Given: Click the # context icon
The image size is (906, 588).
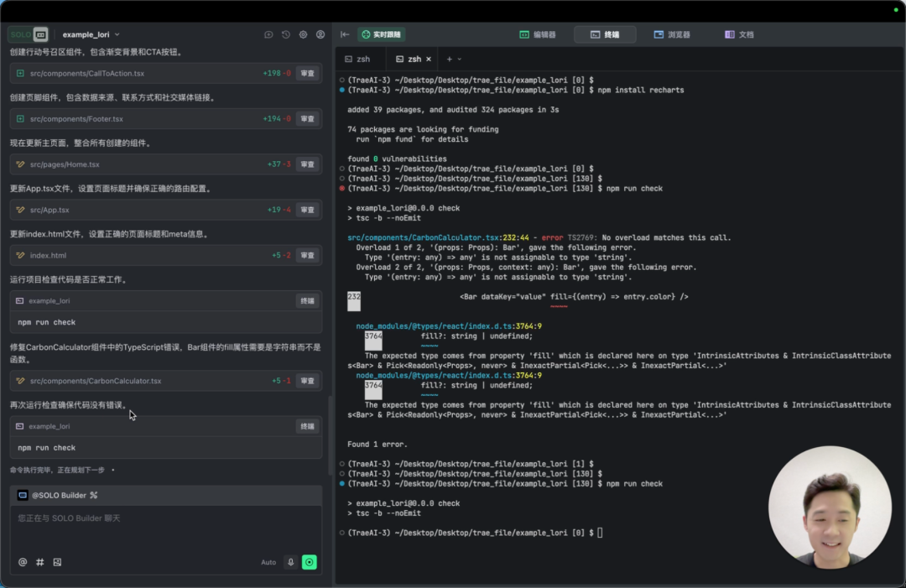Looking at the screenshot, I should point(40,562).
